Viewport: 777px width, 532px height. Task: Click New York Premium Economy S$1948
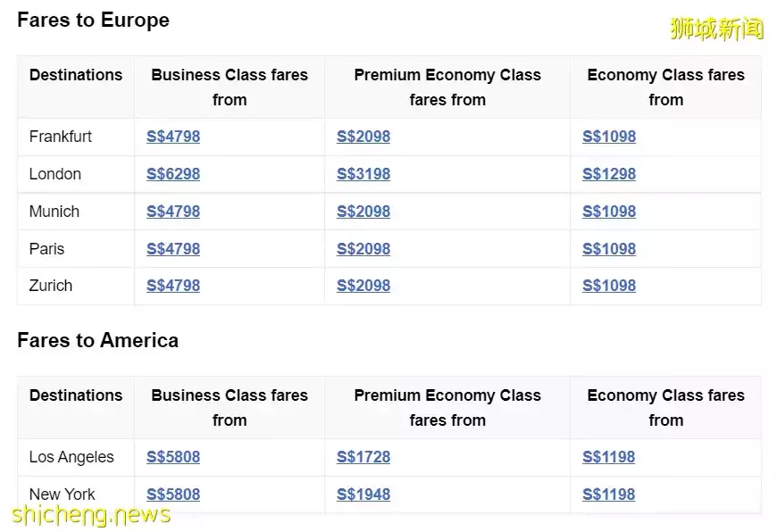363,495
